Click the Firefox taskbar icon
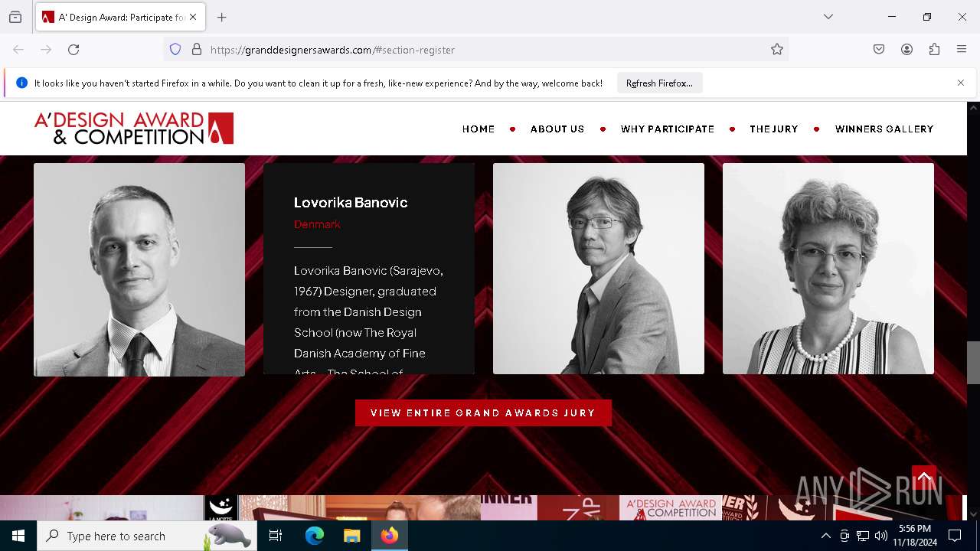The width and height of the screenshot is (980, 551). click(390, 536)
